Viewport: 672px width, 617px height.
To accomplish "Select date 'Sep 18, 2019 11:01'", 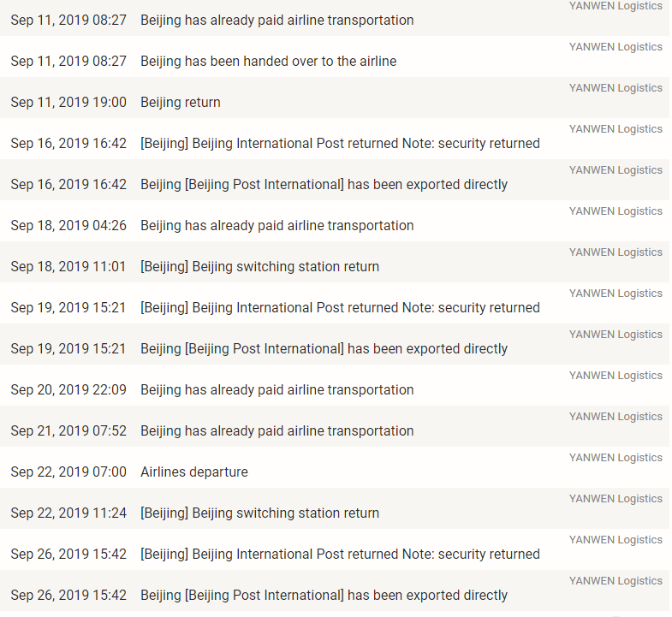I will (x=68, y=266).
